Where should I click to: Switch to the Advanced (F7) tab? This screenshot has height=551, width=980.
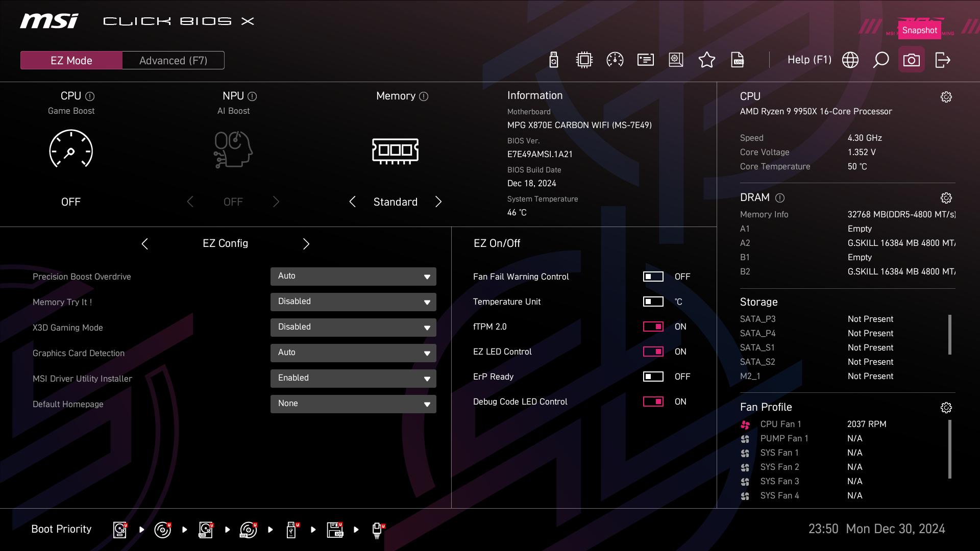(x=174, y=60)
